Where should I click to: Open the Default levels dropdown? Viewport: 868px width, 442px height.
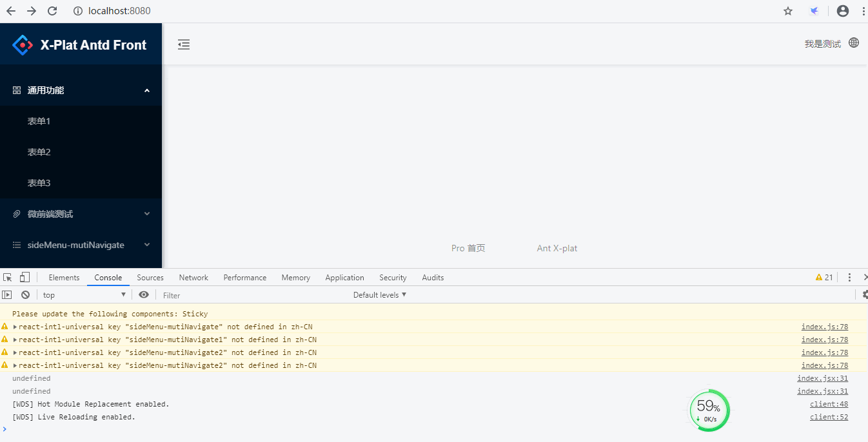(x=380, y=294)
